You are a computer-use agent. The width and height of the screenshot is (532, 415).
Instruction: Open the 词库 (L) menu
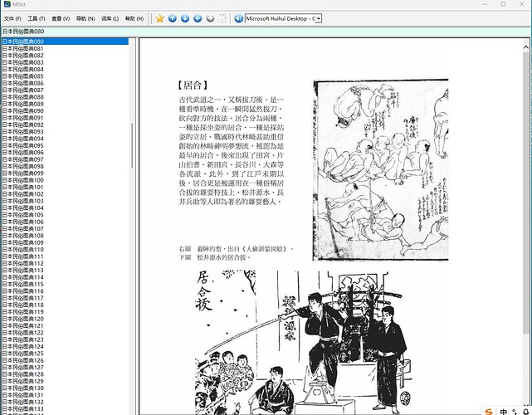point(110,18)
